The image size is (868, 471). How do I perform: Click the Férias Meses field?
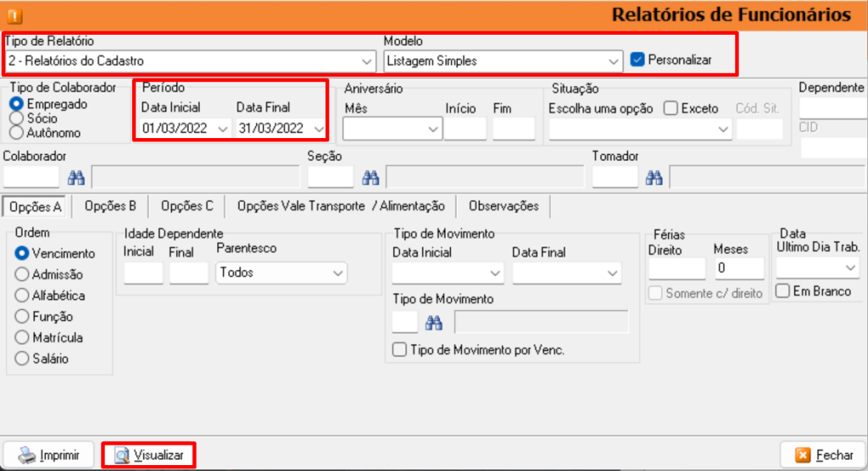pyautogui.click(x=739, y=269)
